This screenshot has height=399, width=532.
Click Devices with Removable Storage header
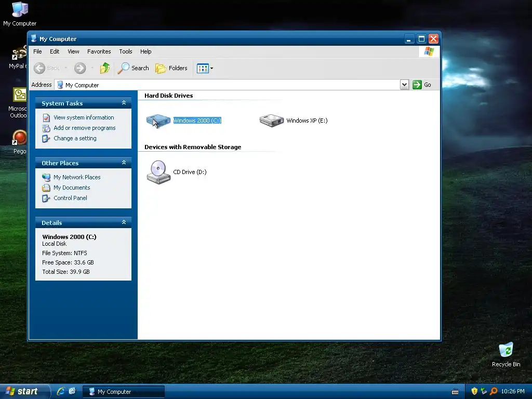click(193, 147)
